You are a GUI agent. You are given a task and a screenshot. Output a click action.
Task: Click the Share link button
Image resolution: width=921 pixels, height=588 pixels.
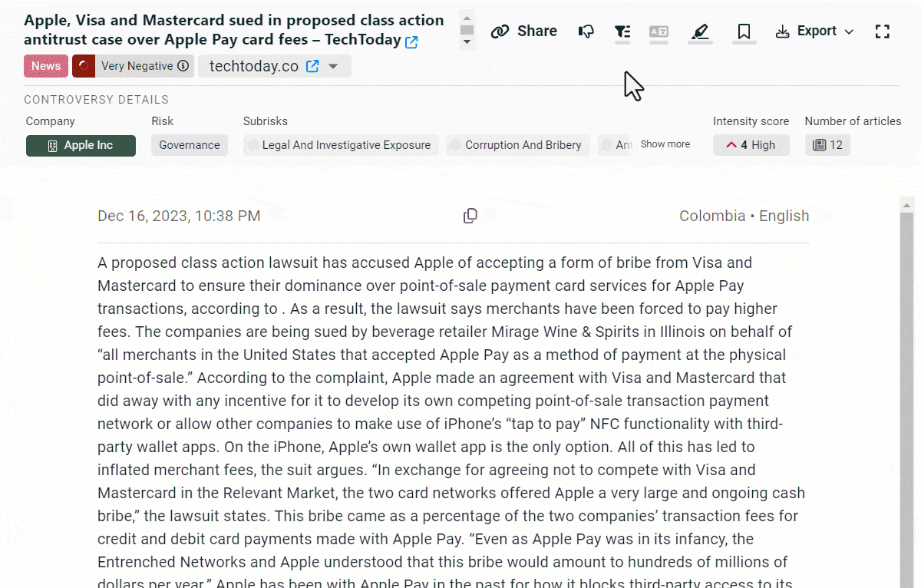(524, 31)
